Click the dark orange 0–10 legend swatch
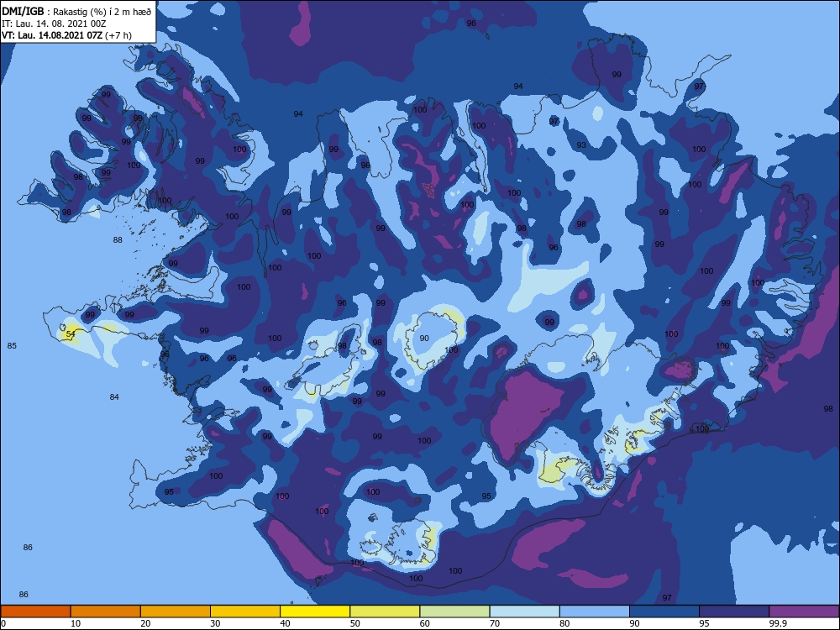Image resolution: width=840 pixels, height=630 pixels. click(35, 612)
